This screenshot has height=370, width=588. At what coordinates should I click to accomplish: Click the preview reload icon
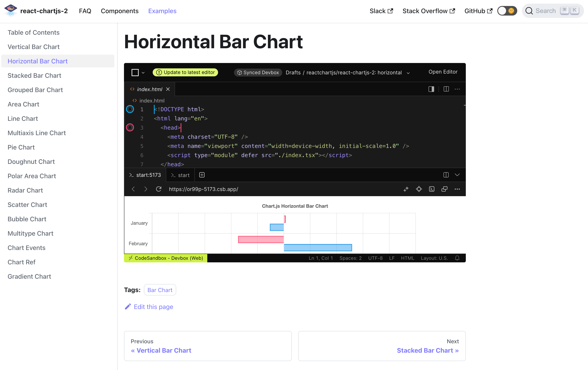point(158,189)
